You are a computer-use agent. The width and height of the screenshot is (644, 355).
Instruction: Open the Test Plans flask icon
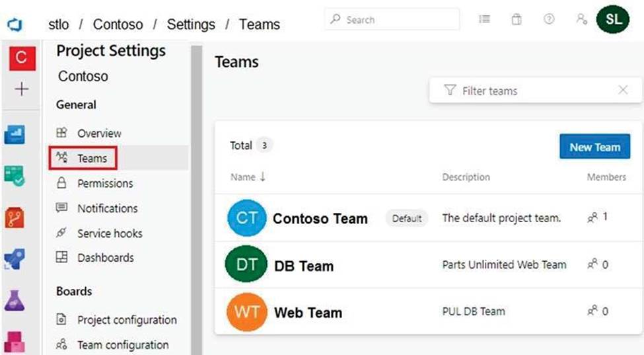[x=15, y=301]
